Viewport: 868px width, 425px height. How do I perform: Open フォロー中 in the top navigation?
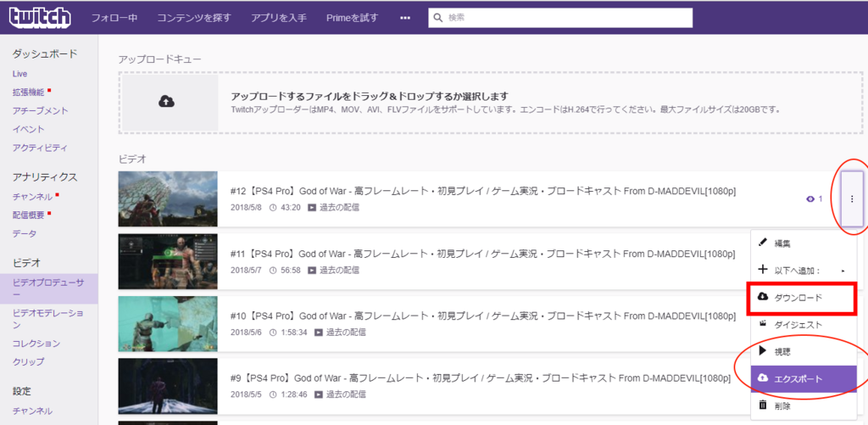[114, 18]
